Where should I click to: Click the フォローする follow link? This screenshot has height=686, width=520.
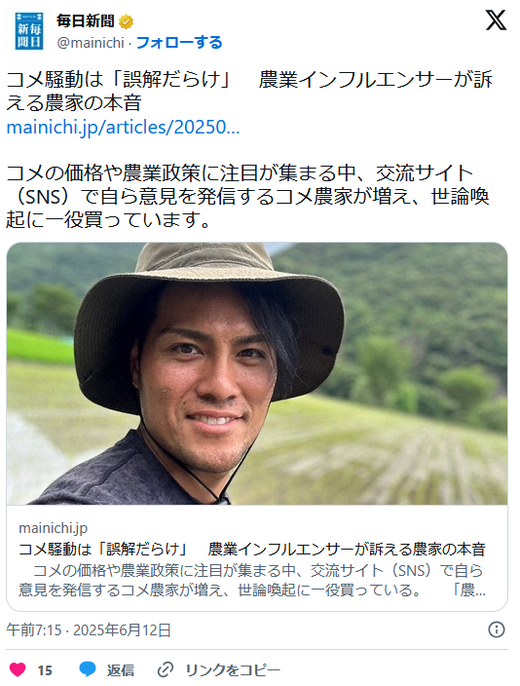[x=179, y=42]
